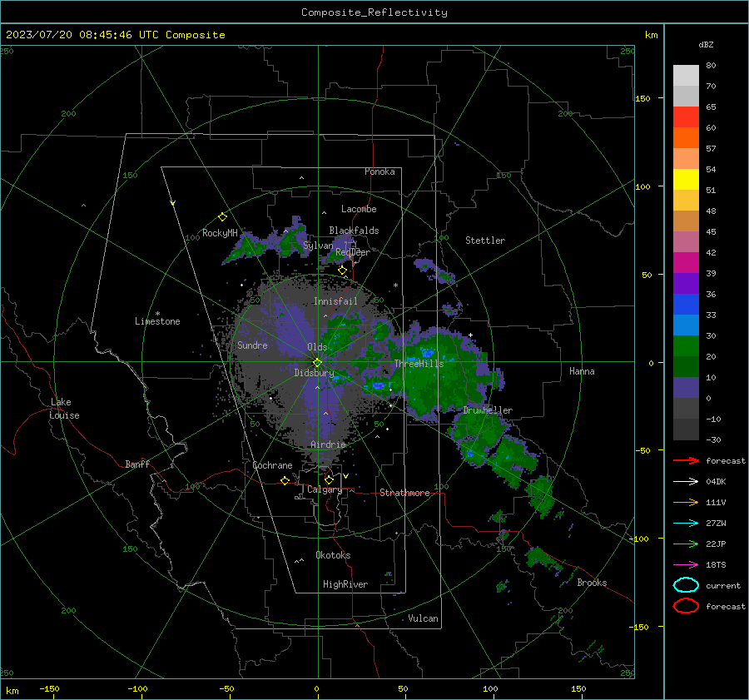Click the Okotoks city label

coord(333,555)
